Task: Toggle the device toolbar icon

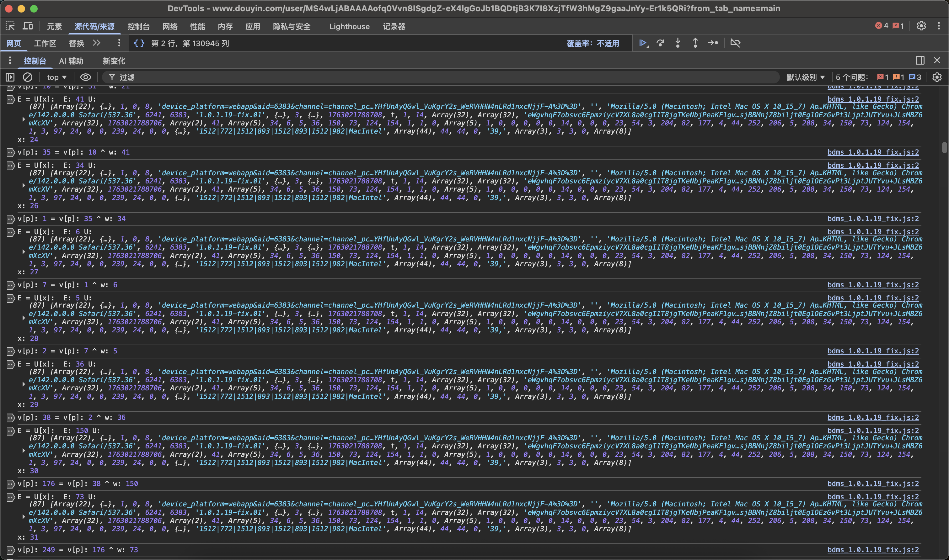Action: (x=28, y=26)
